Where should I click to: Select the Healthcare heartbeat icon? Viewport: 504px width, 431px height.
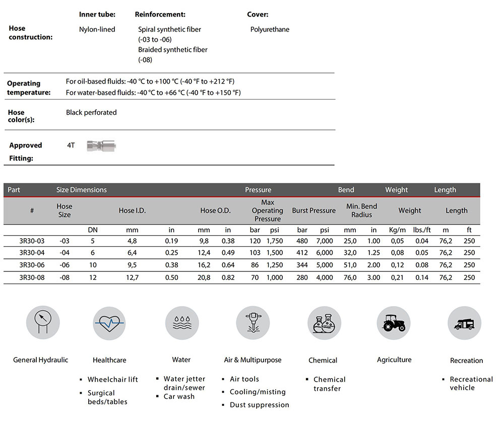109,323
